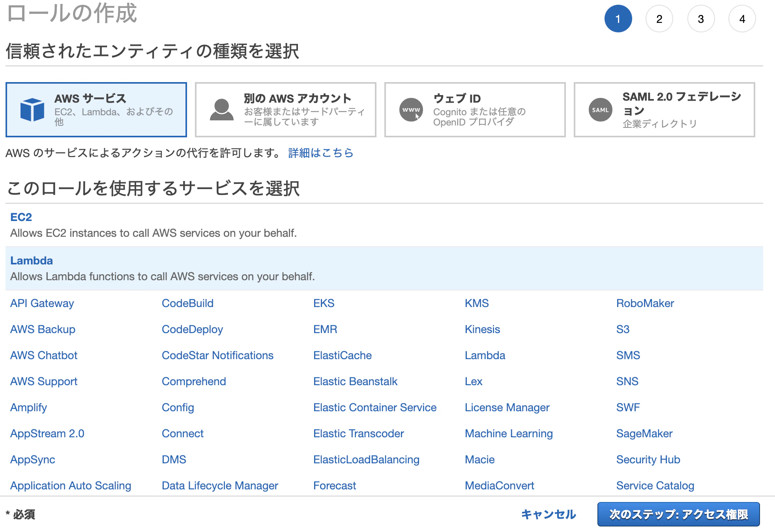
Task: Select Lambda as the role's service
Action: 32,260
